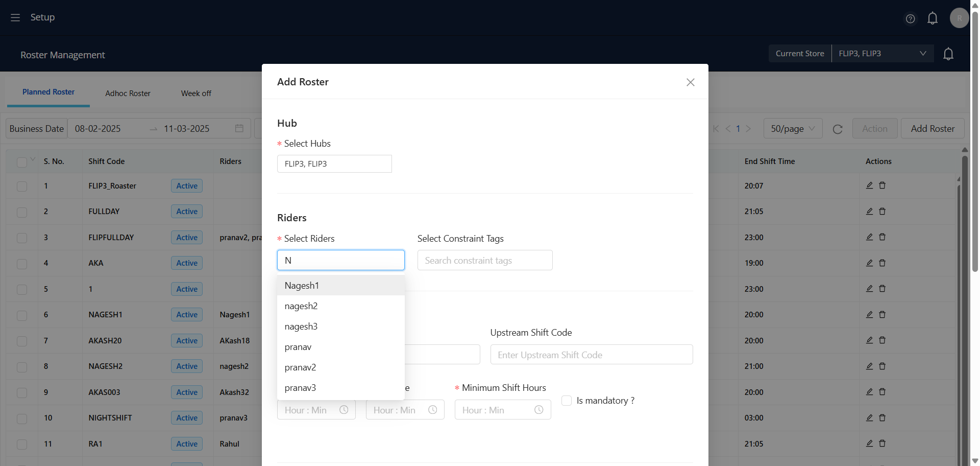
Task: Click the Action button
Action: (875, 128)
